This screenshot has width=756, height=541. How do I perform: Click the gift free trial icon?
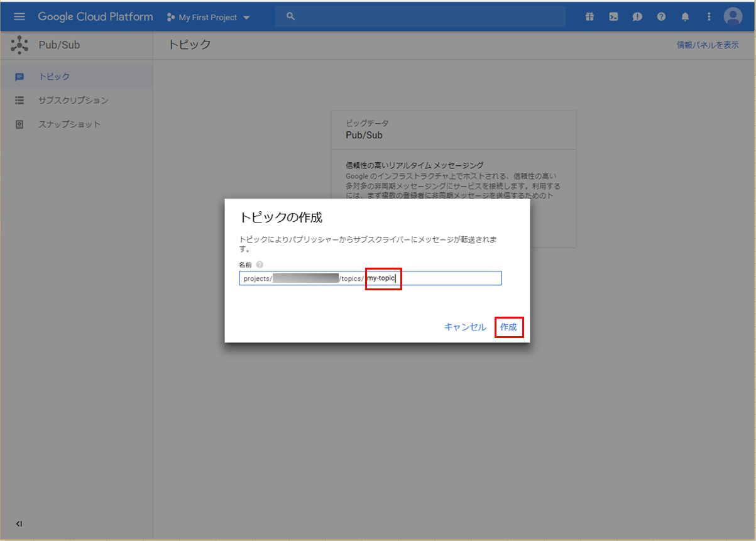[589, 17]
